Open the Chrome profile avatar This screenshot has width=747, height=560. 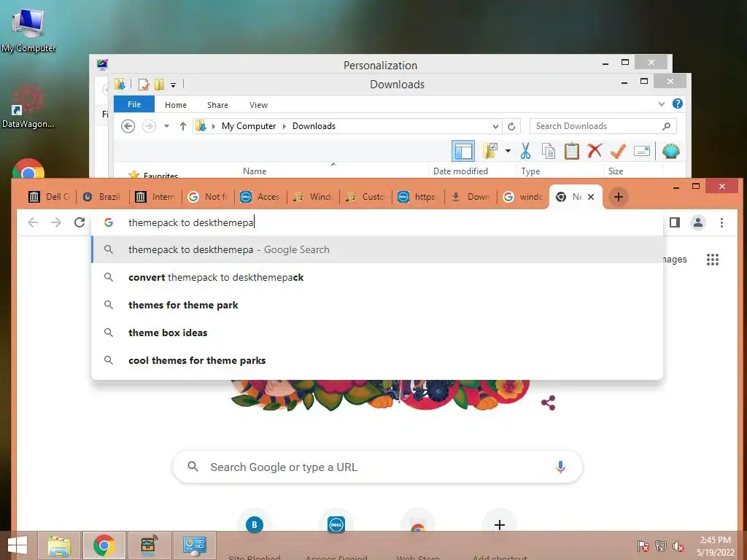pyautogui.click(x=698, y=222)
